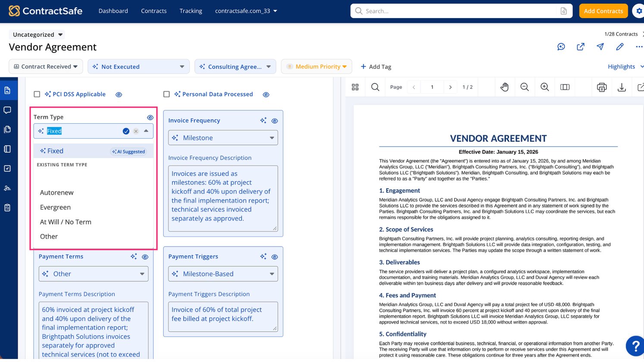Click the download icon in document viewer
The height and width of the screenshot is (362, 644).
point(622,87)
